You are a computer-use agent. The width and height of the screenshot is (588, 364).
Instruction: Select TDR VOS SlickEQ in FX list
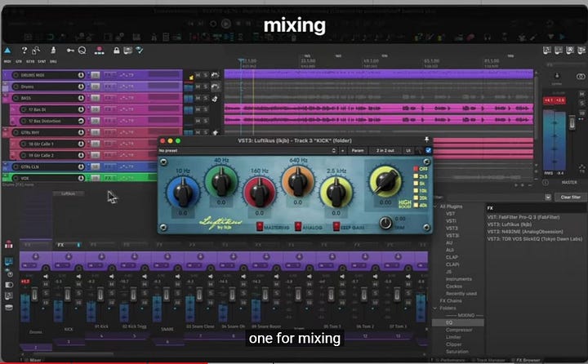[535, 239]
